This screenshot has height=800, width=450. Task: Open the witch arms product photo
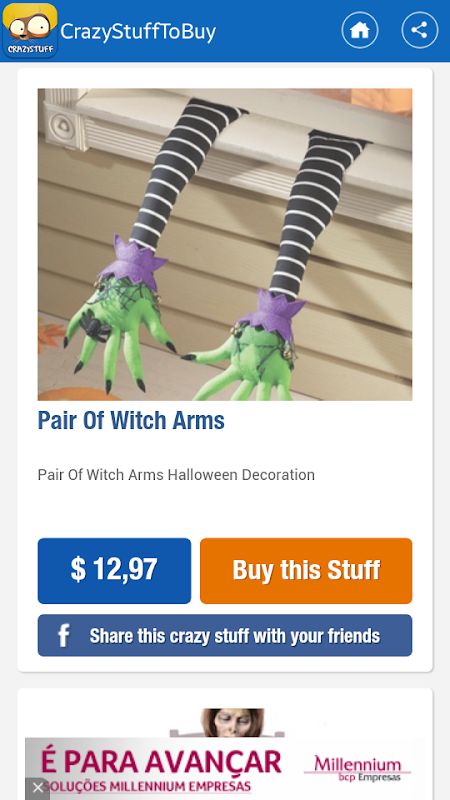tap(225, 244)
